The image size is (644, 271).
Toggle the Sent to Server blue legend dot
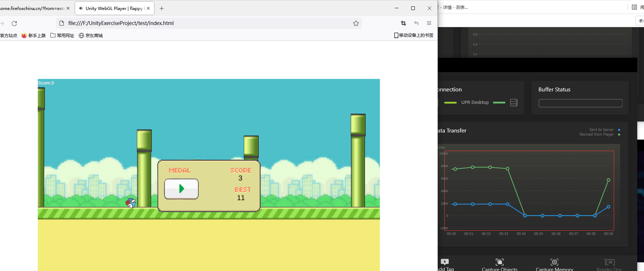(x=619, y=130)
